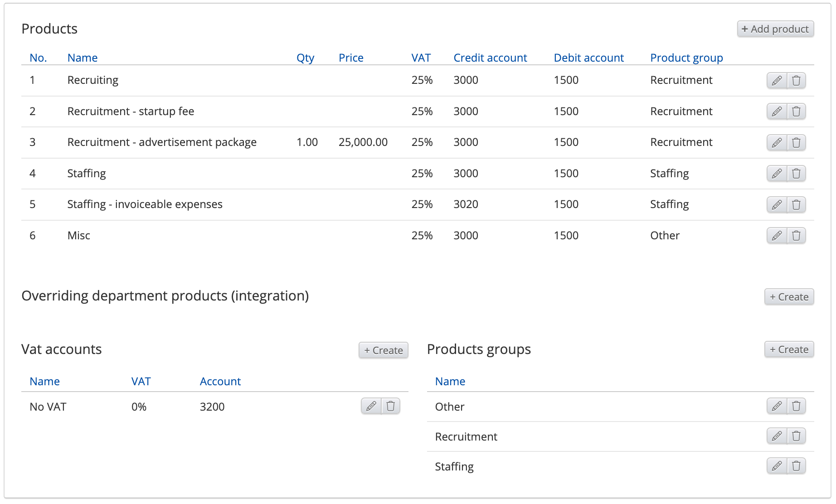
Task: Edit the Misc product
Action: 777,236
